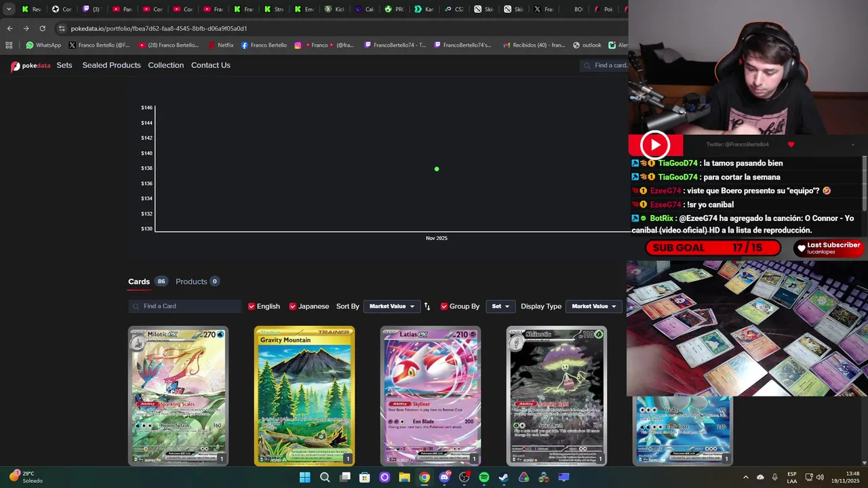
Task: Toggle the English checkbox
Action: 252,306
